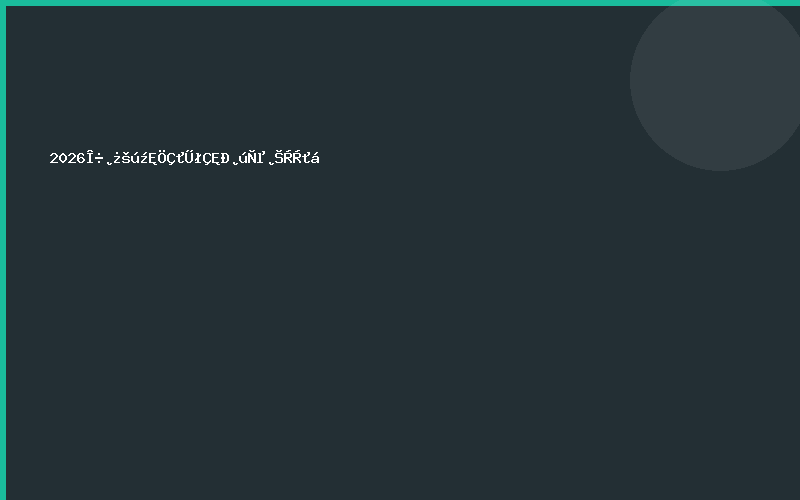Click the "Ð" character in the title

pyautogui.click(x=225, y=158)
